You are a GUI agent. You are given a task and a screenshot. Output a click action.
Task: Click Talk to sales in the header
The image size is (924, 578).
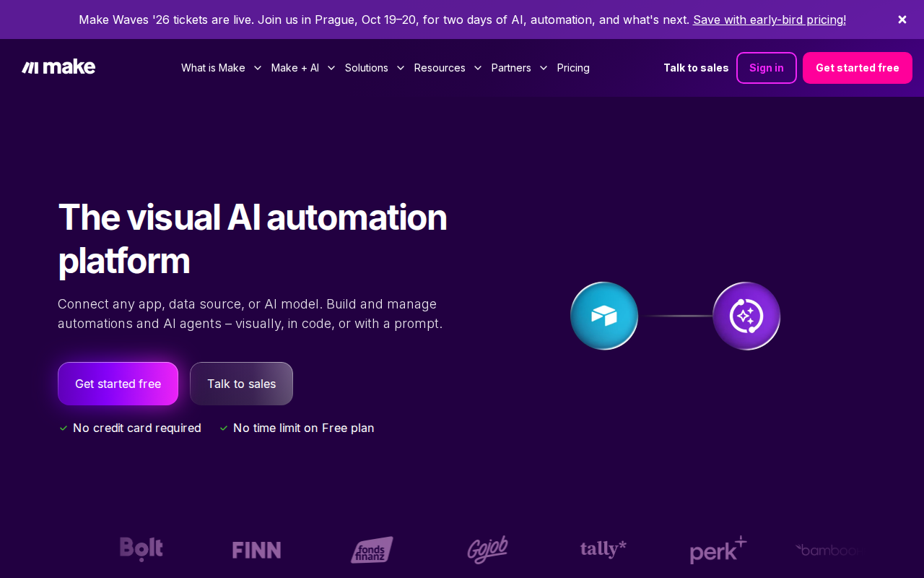pos(696,68)
